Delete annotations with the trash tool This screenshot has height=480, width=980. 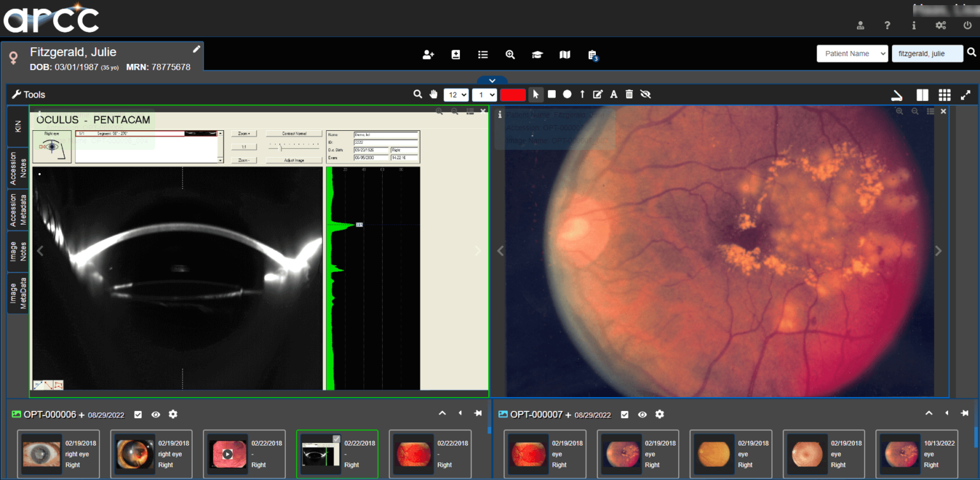click(629, 94)
